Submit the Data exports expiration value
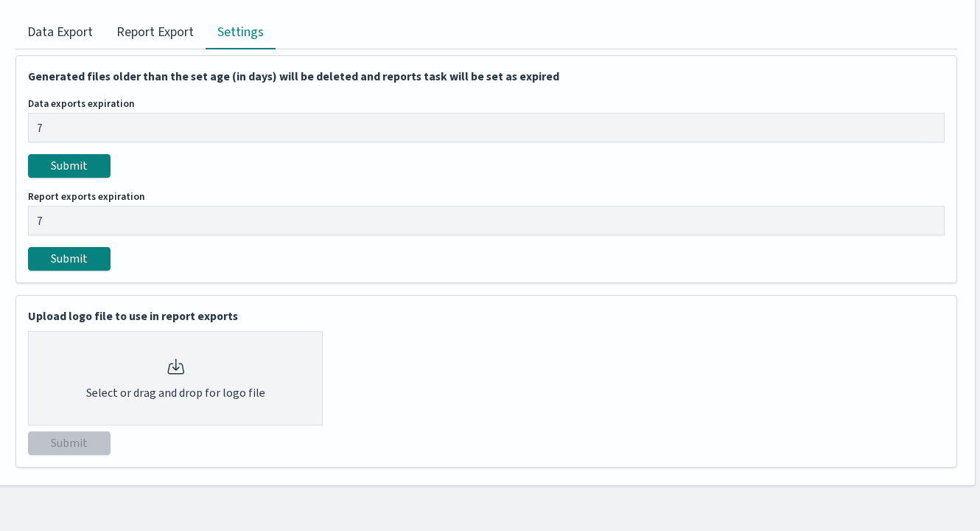This screenshot has width=980, height=531. click(x=69, y=166)
